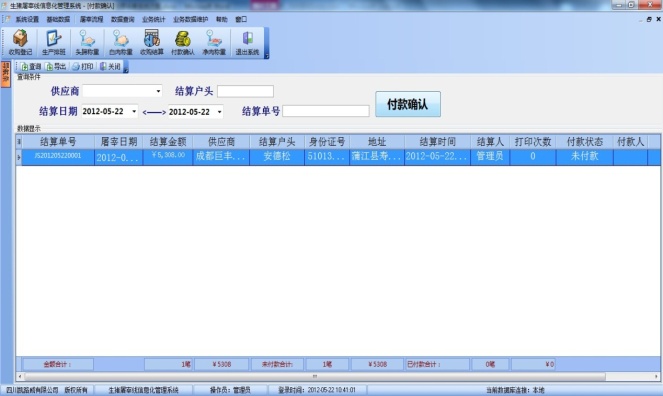Open the start 结算日期 date picker arrow
This screenshot has height=396, width=663.
tap(134, 111)
